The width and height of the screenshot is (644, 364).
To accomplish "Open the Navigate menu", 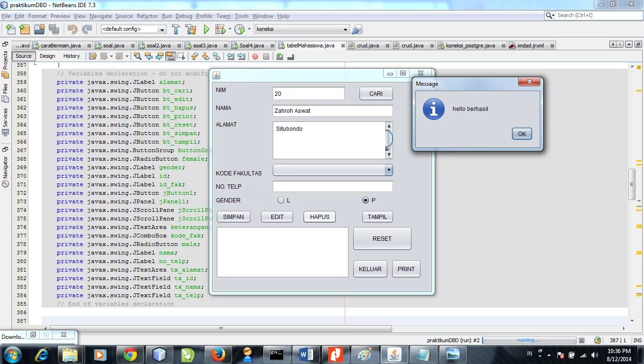I will coord(100,16).
